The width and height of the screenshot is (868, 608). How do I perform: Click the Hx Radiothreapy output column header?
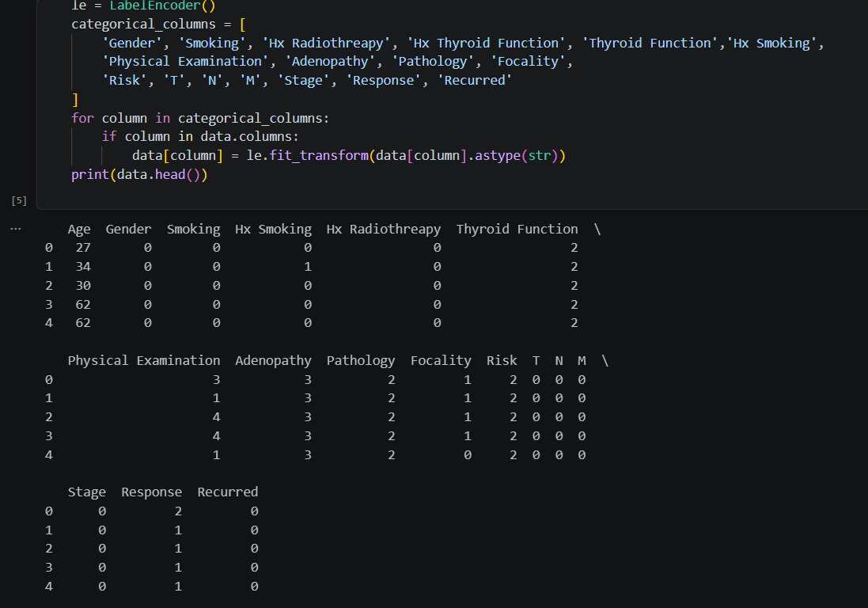pos(384,230)
